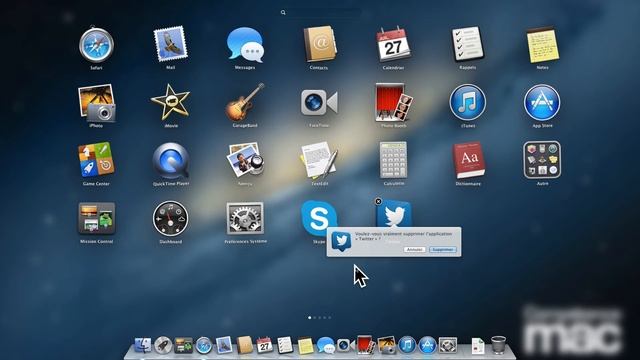The width and height of the screenshot is (640, 360).
Task: Open the document stack in the Dock
Action: pyautogui.click(x=478, y=346)
